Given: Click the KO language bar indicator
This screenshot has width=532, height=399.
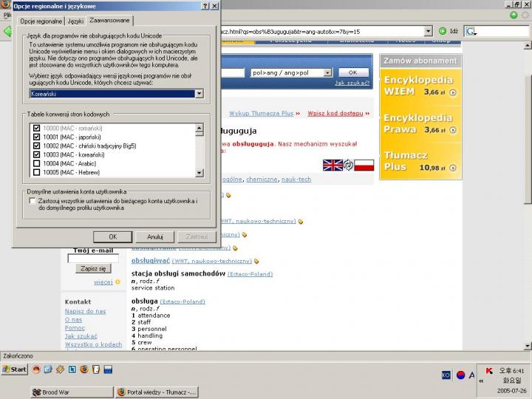Looking at the screenshot, I should (x=446, y=375).
